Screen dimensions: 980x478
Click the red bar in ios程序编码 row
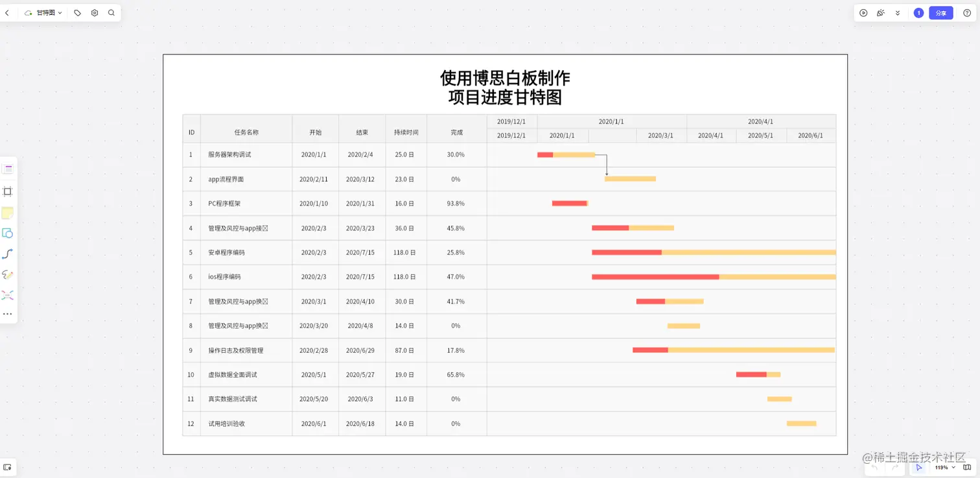point(655,277)
